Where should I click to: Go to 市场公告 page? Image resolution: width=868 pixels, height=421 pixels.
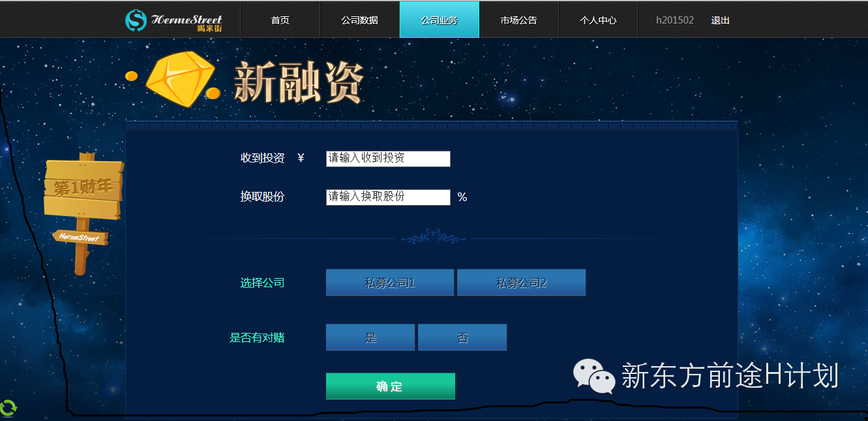(519, 20)
